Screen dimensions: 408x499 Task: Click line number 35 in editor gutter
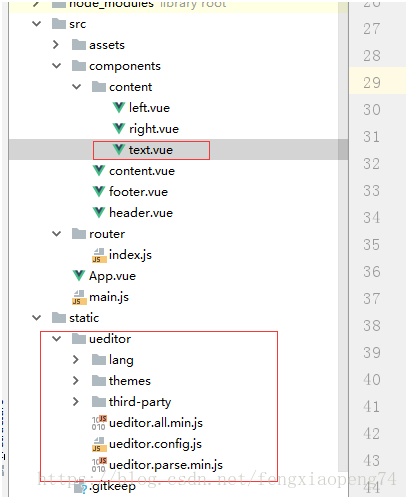point(372,245)
